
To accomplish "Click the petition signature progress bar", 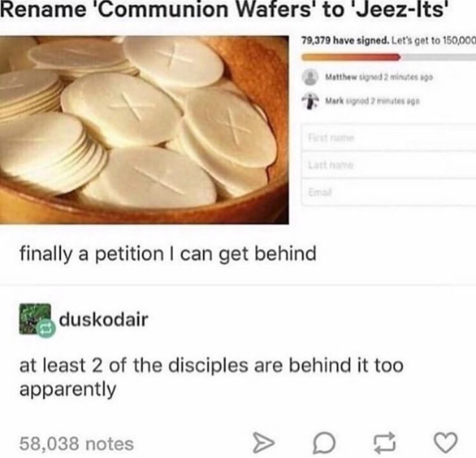I will (388, 57).
